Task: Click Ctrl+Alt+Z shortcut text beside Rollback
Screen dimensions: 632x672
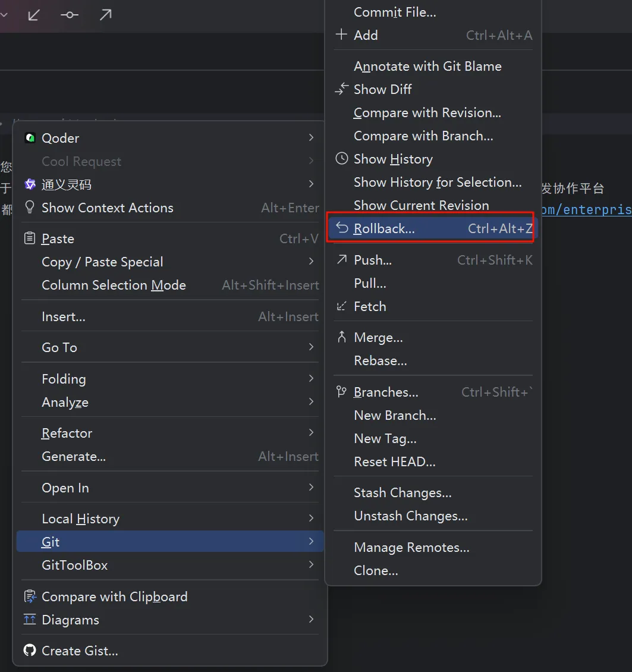Action: [x=500, y=228]
